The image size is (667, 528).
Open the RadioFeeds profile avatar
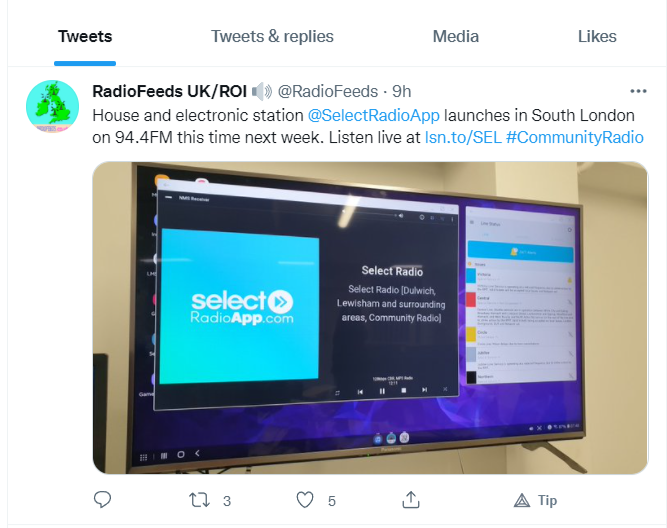point(52,106)
